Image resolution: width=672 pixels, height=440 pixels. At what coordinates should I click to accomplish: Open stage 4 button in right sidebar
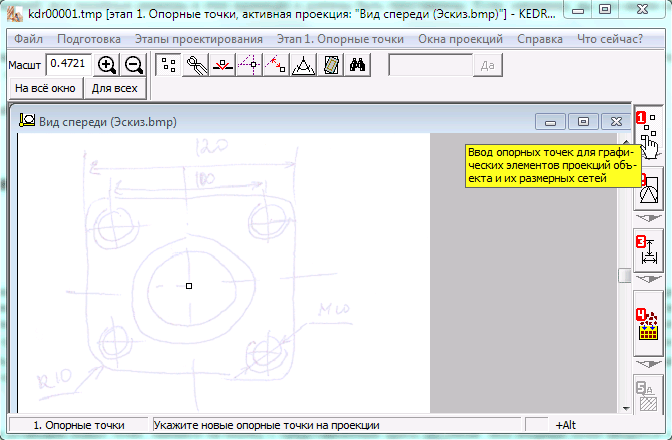(648, 324)
